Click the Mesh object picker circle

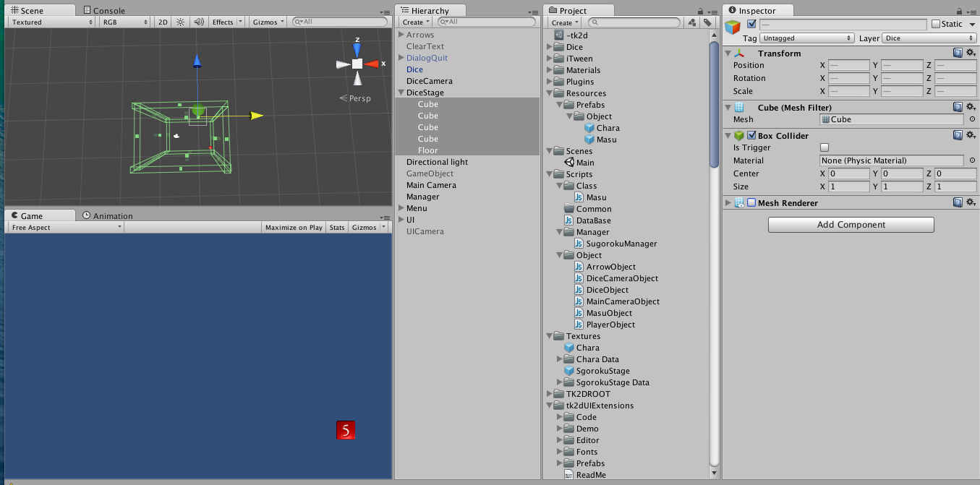click(x=972, y=119)
